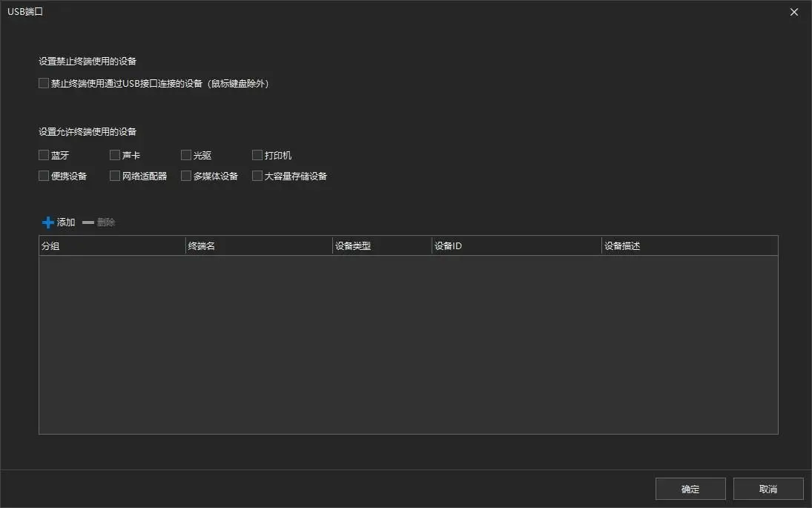Tick the 大容量存储设备 checkbox

click(x=257, y=176)
